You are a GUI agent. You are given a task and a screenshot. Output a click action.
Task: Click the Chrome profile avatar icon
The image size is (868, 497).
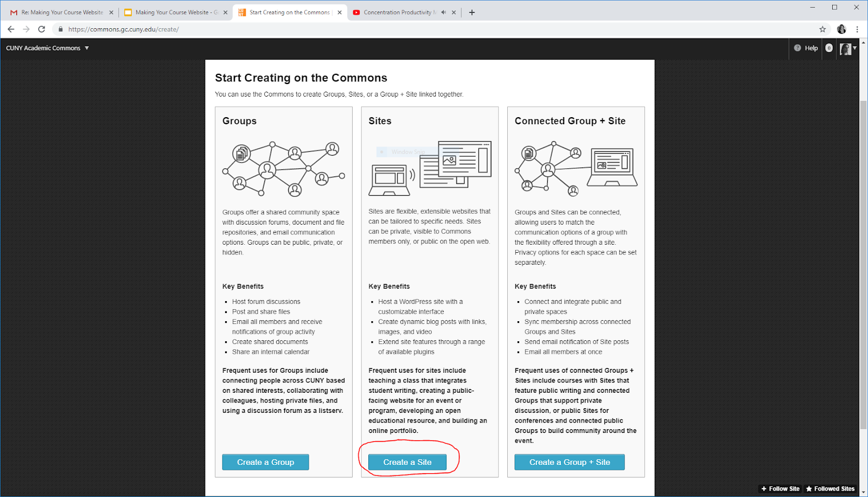(841, 29)
